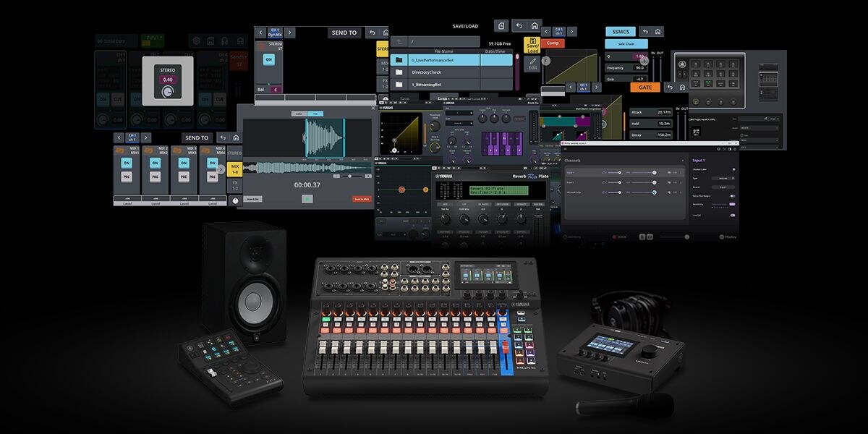The image size is (868, 434).
Task: Toggle the ON button for MIX 2 send
Action: coord(155,163)
